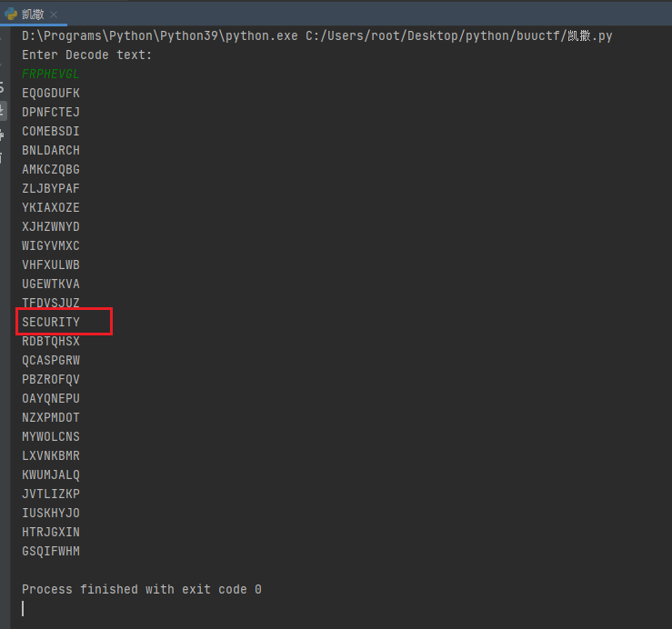This screenshot has width=672, height=629.
Task: Click 'Process finished with exit code 0' line
Action: point(142,589)
